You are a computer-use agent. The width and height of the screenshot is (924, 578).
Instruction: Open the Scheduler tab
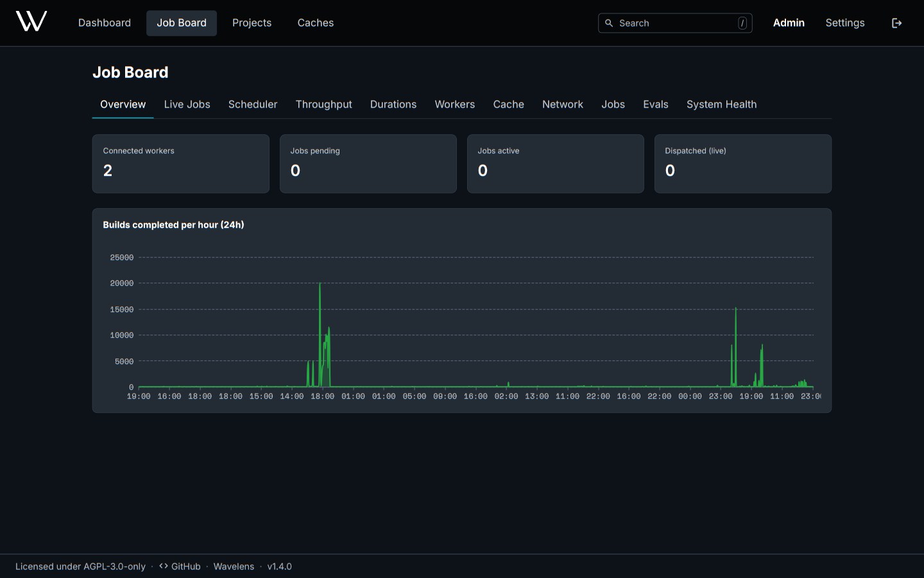[253, 105]
